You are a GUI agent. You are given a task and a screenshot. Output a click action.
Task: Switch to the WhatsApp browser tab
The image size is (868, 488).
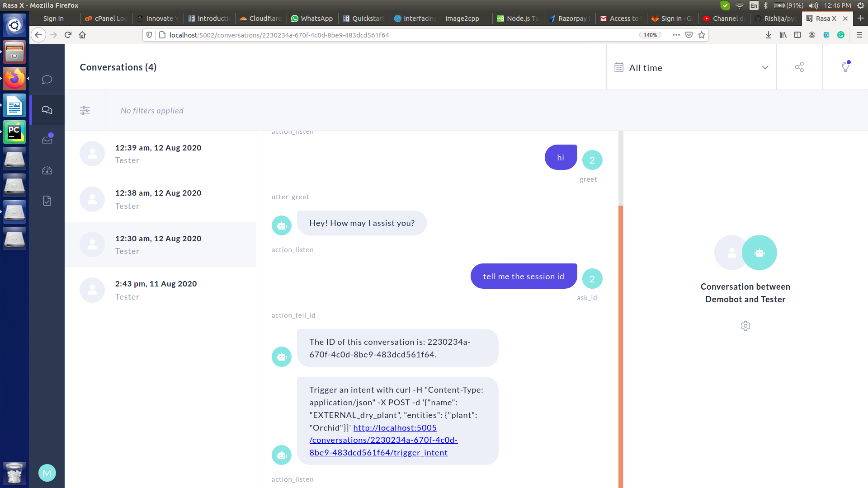click(312, 19)
